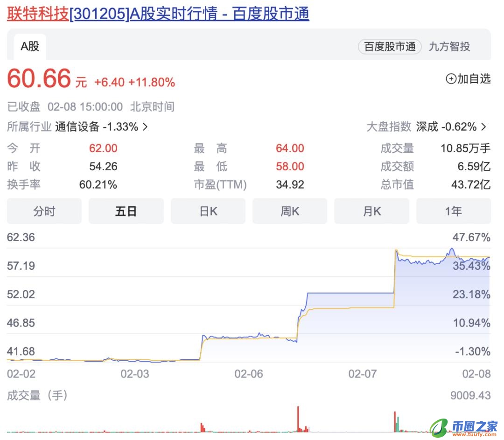504x440 pixels.
Task: Click the ⊕ add-to-watchlist icon beside 加自选
Action: (451, 78)
